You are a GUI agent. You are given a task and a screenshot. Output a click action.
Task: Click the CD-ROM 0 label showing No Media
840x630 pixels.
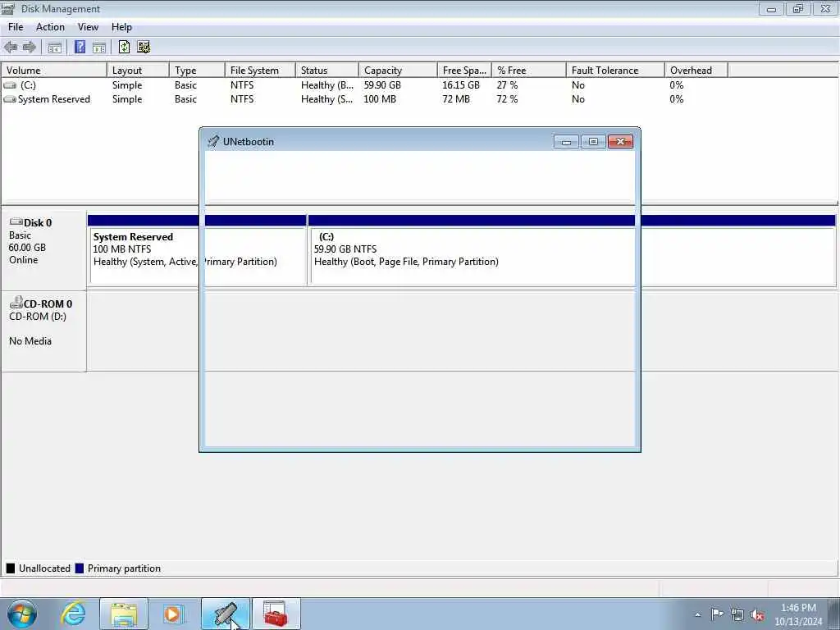coord(43,331)
